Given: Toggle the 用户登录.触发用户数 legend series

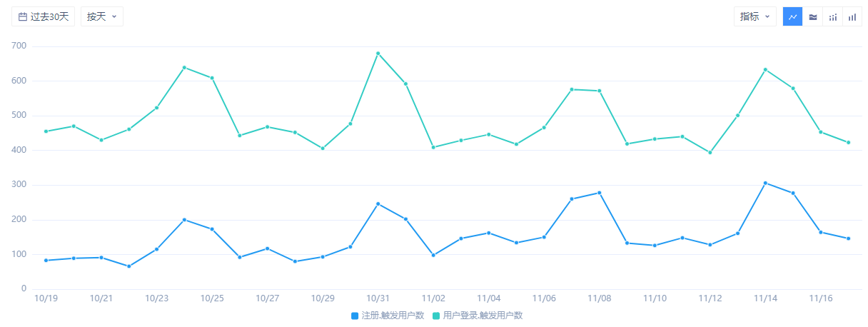Looking at the screenshot, I should [483, 315].
